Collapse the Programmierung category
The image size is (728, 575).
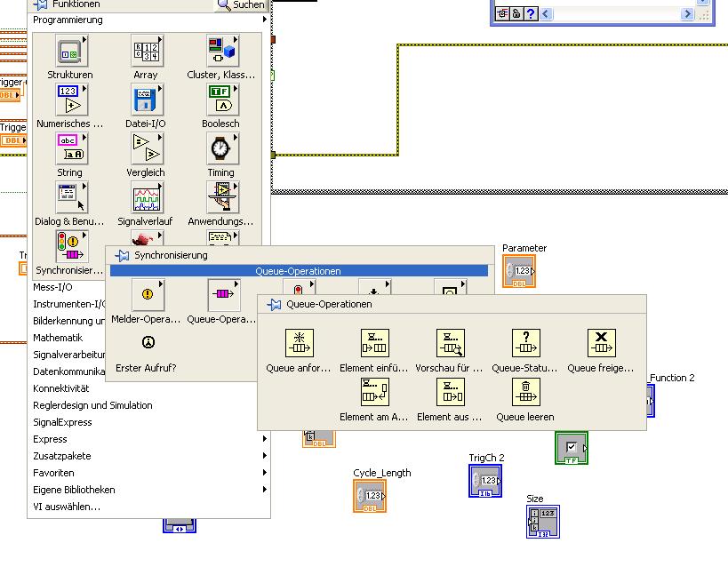148,20
